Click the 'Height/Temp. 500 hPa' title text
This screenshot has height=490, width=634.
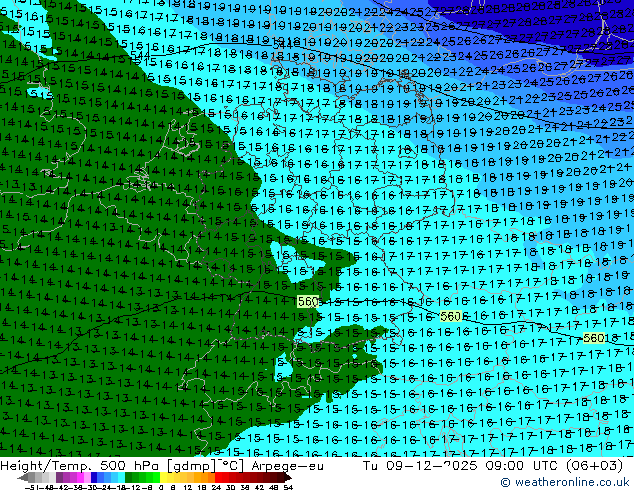(82, 466)
